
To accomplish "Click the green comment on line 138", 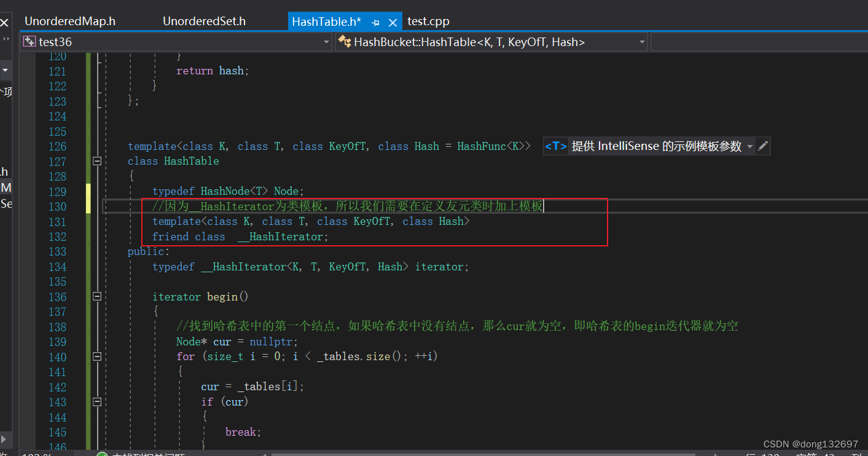I will click(457, 326).
